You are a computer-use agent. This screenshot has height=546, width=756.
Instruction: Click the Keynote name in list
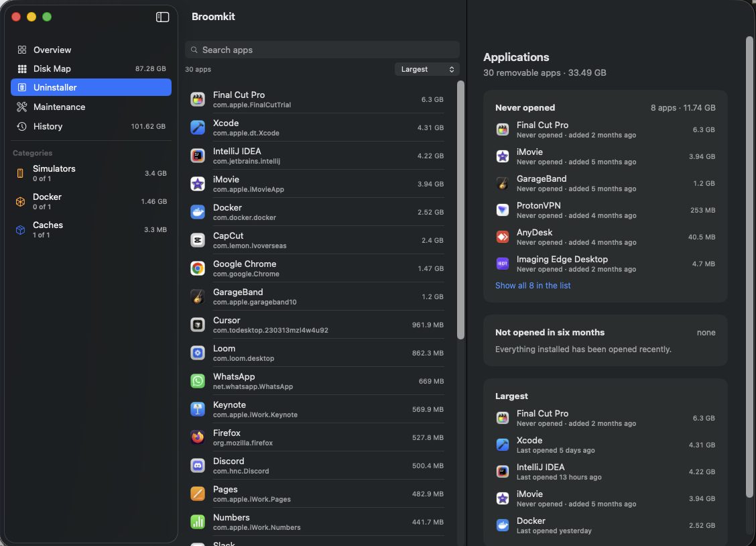point(229,404)
